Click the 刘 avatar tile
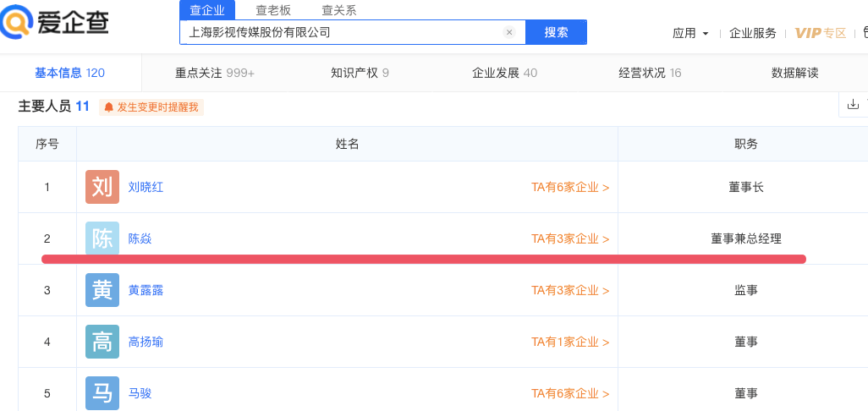The width and height of the screenshot is (868, 411). tap(102, 187)
